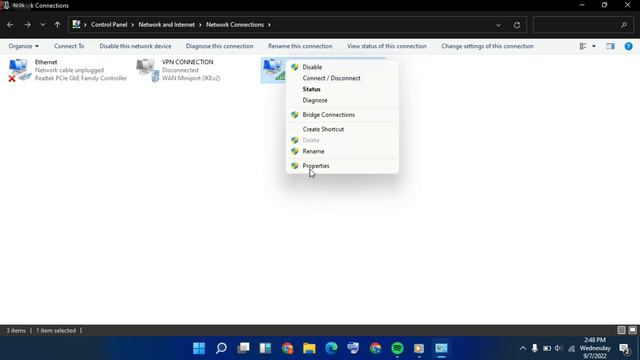This screenshot has height=360, width=640.
Task: Click View status of this connection
Action: (387, 46)
